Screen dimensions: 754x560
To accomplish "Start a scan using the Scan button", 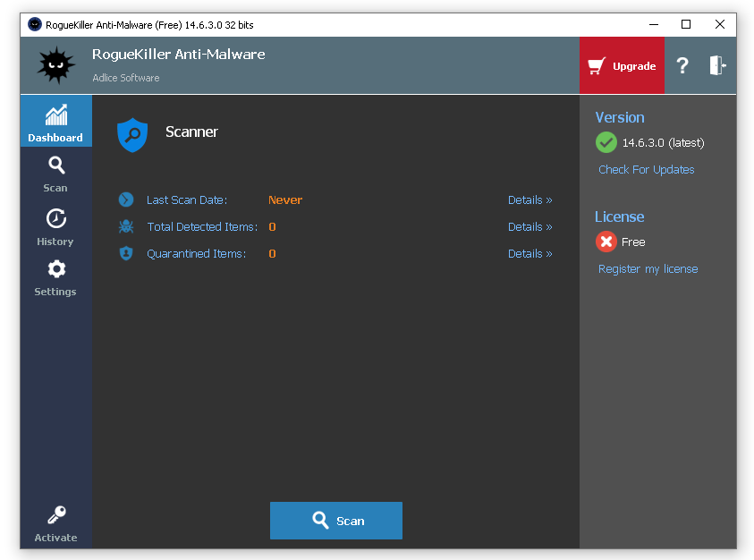I will click(x=335, y=521).
